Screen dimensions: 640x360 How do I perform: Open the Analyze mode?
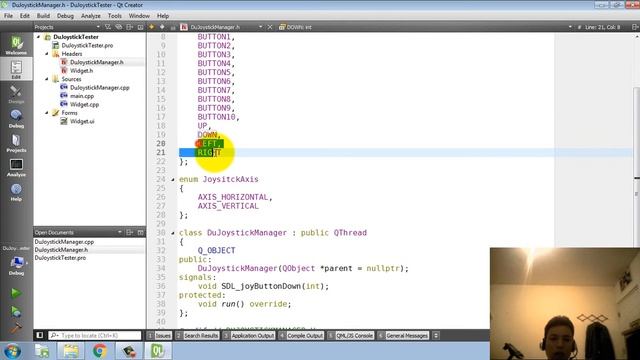pyautogui.click(x=16, y=167)
